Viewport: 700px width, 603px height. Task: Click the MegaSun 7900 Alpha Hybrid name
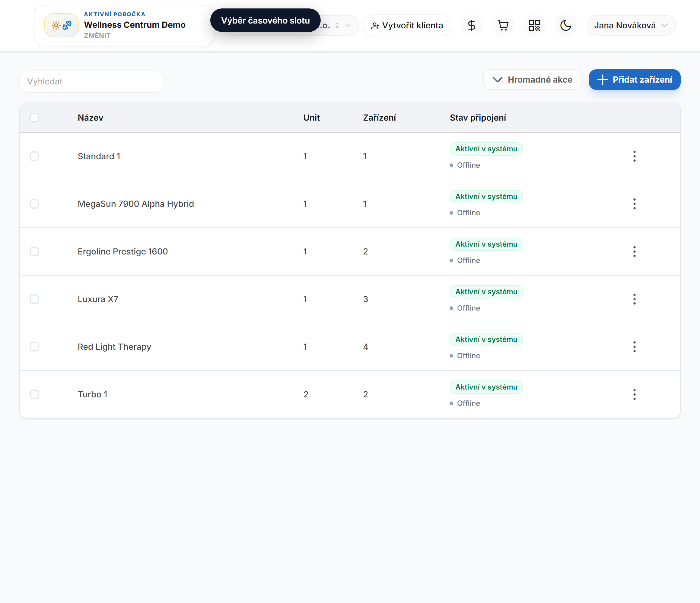click(136, 204)
